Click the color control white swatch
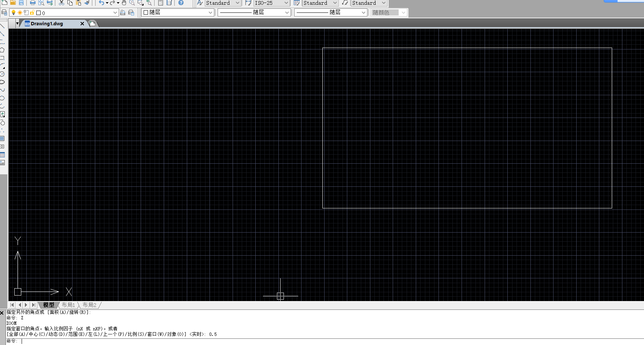This screenshot has height=345, width=644. [146, 12]
